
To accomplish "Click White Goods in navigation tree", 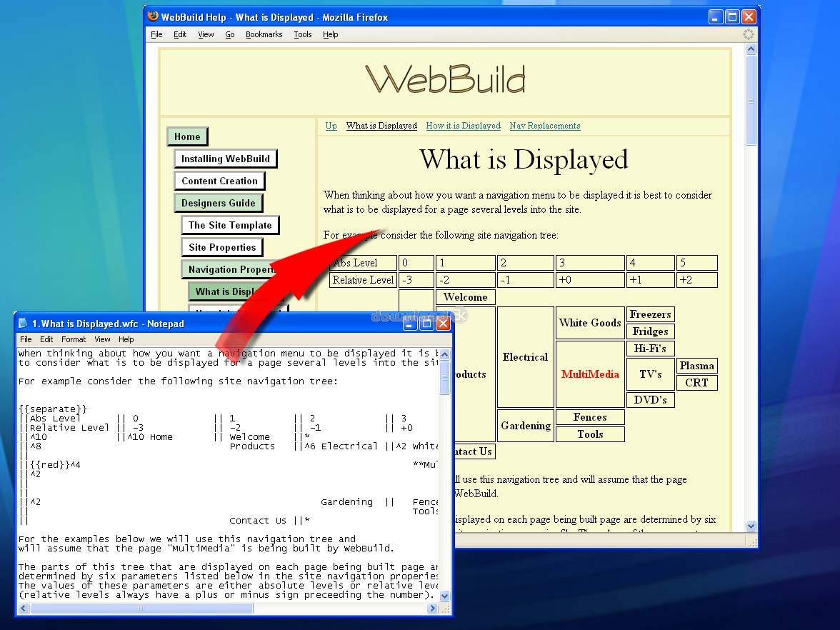I will 590,323.
